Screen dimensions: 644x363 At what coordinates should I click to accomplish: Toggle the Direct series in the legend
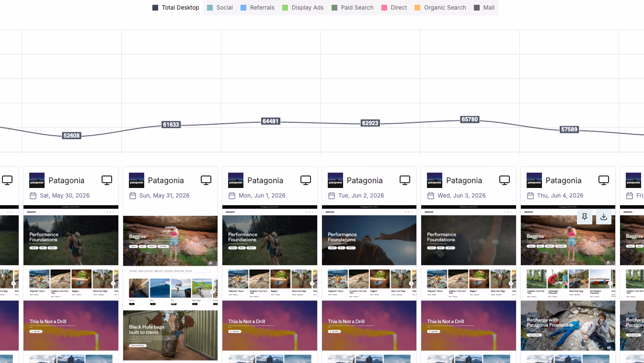(x=394, y=8)
